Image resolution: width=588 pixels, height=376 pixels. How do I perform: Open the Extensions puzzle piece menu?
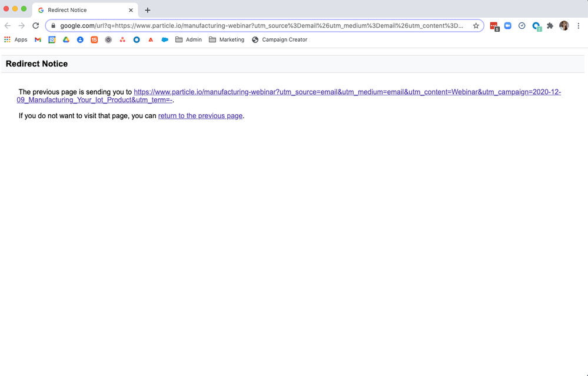coord(550,26)
